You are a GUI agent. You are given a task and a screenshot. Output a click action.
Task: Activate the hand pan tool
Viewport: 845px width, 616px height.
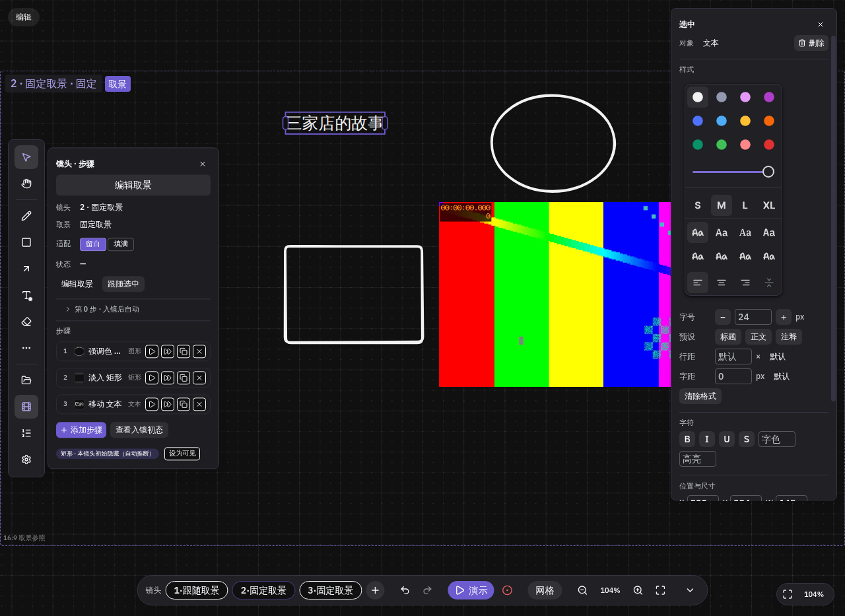click(26, 184)
